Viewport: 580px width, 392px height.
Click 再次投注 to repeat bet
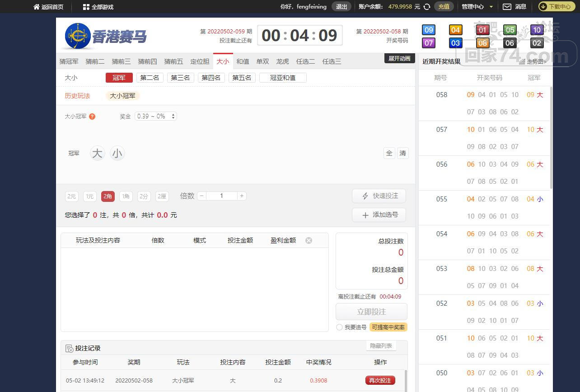click(380, 380)
